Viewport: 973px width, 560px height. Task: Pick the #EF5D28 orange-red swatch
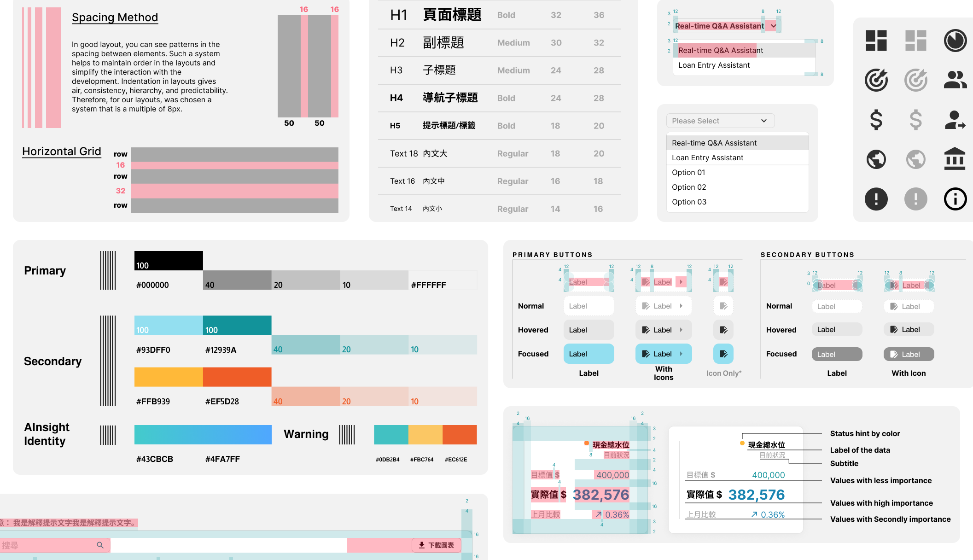[x=237, y=377]
